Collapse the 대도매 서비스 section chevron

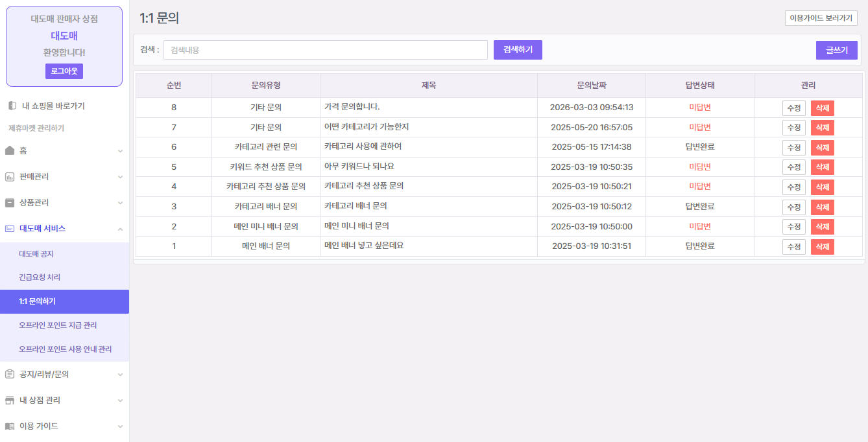(x=120, y=229)
